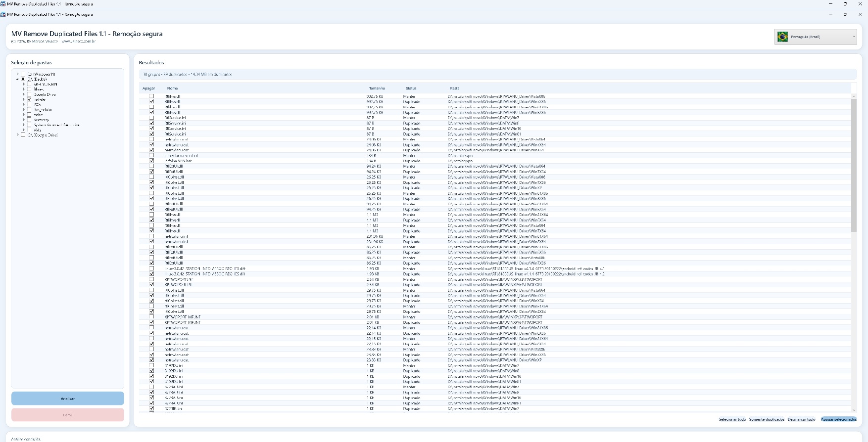Click the results list scroll-down arrow
Image resolution: width=868 pixels, height=442 pixels.
click(x=854, y=410)
